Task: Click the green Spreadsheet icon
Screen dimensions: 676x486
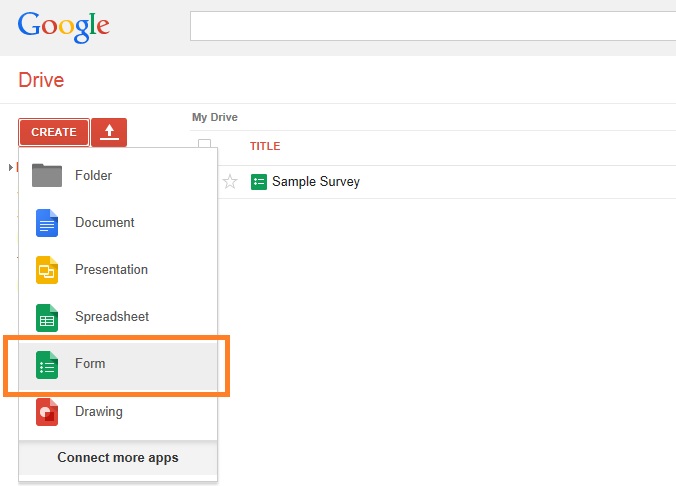Action: (x=47, y=318)
